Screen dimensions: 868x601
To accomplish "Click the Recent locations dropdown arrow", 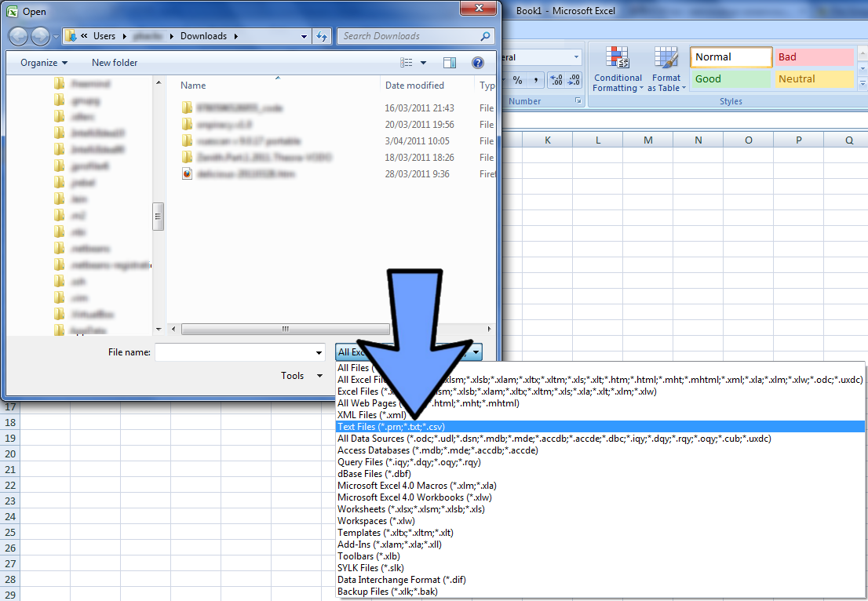I will tap(56, 37).
